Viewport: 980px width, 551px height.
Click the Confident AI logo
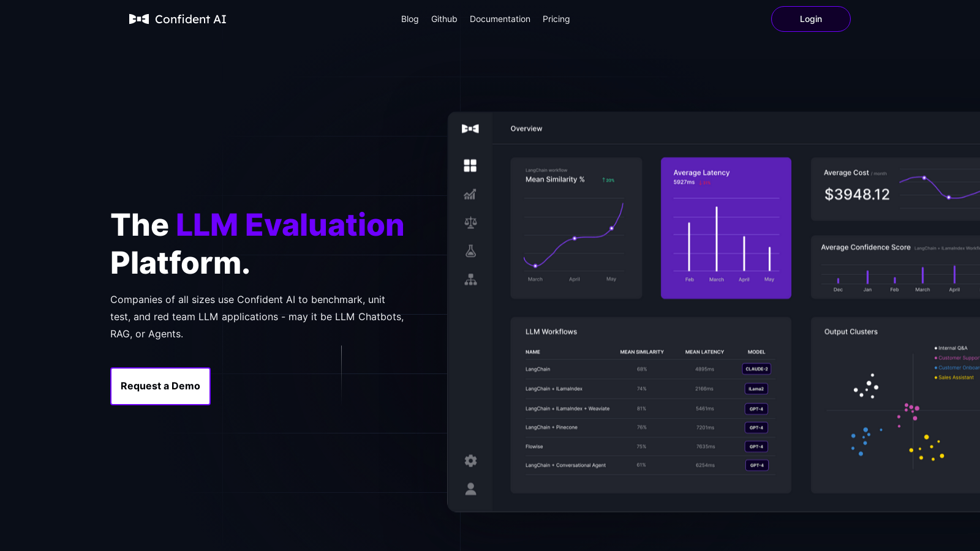tap(178, 19)
